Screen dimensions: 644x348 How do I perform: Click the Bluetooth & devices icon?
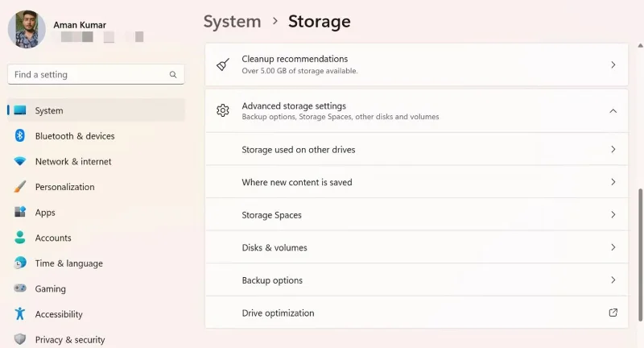19,135
